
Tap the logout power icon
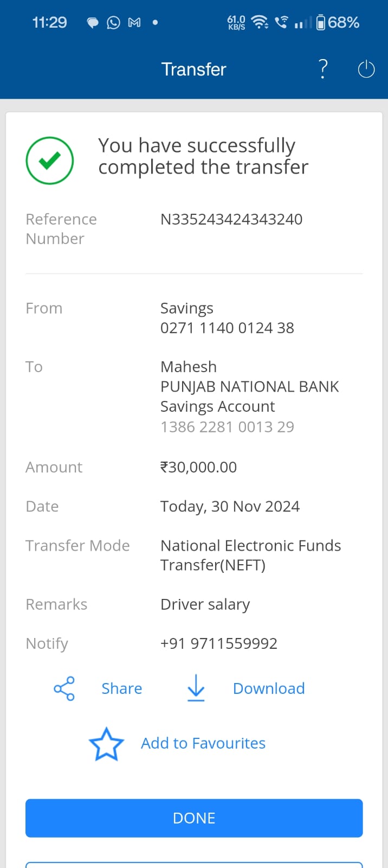click(x=366, y=69)
